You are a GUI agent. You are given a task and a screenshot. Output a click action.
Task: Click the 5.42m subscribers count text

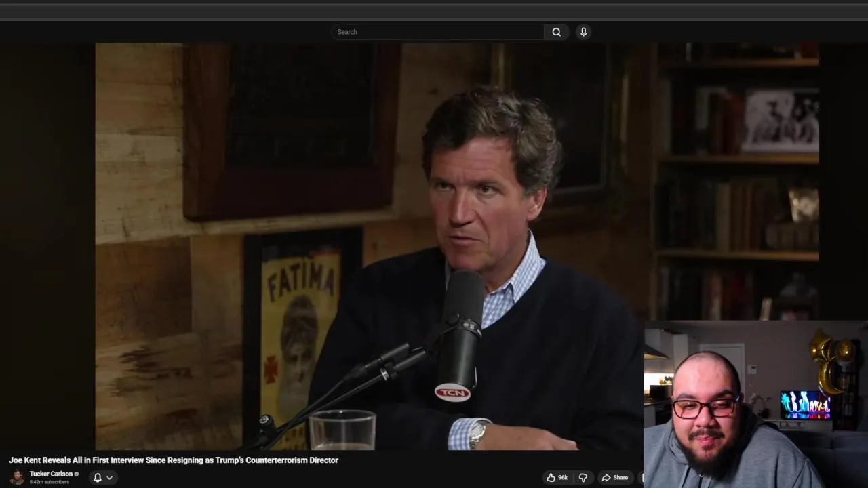click(x=50, y=482)
